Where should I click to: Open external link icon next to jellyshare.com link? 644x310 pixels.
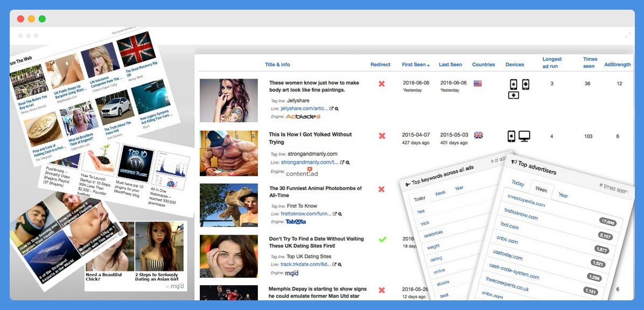(332, 108)
